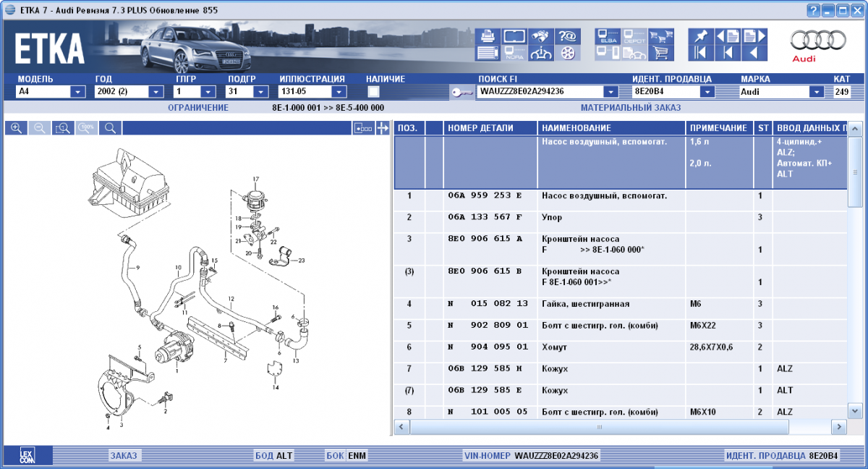Zoom out of the illustration
The height and width of the screenshot is (469, 868).
(40, 128)
